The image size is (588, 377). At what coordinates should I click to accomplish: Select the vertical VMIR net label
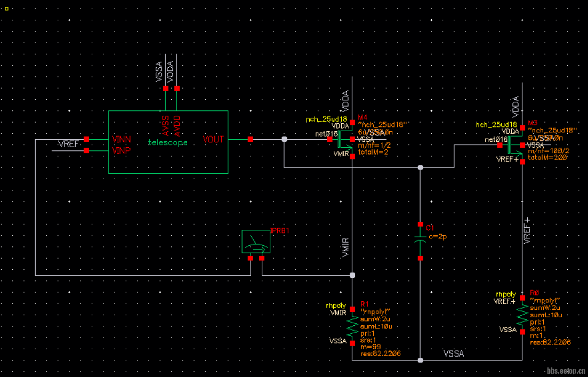[x=345, y=248]
